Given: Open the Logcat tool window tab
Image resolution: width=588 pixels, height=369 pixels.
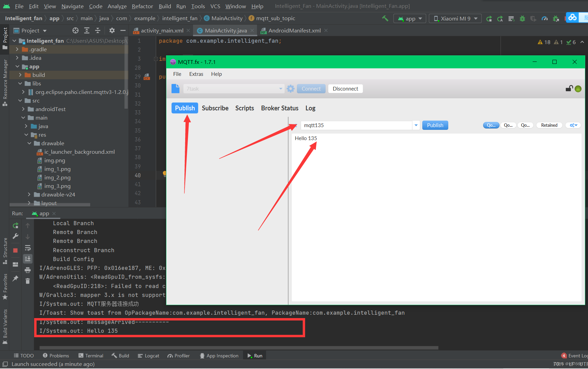Looking at the screenshot, I should tap(148, 356).
